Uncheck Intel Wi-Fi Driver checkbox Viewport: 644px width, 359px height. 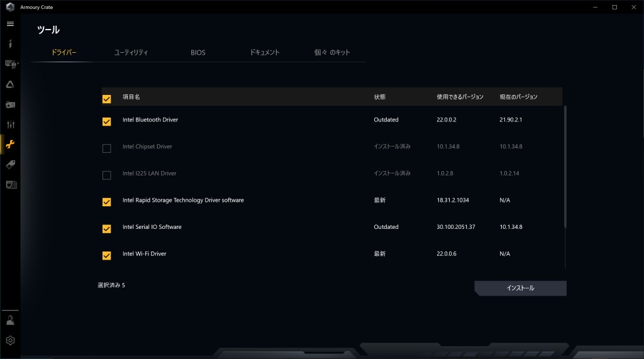click(x=107, y=255)
